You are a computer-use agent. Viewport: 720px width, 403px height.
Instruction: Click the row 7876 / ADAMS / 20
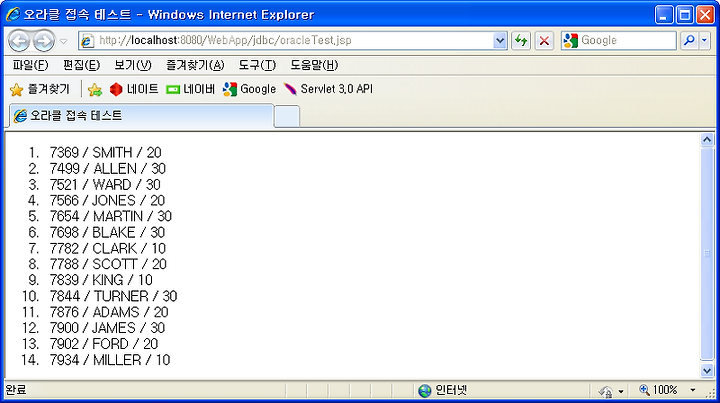click(x=109, y=312)
